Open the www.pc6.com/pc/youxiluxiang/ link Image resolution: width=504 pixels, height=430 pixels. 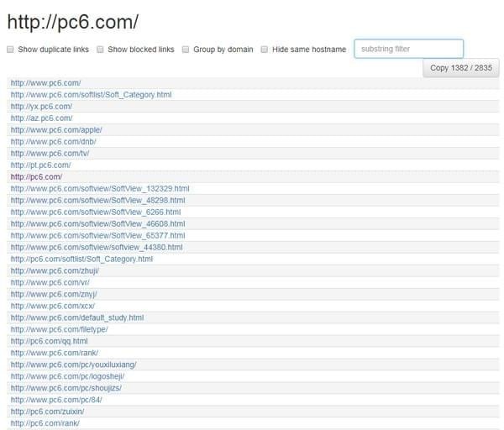(73, 365)
